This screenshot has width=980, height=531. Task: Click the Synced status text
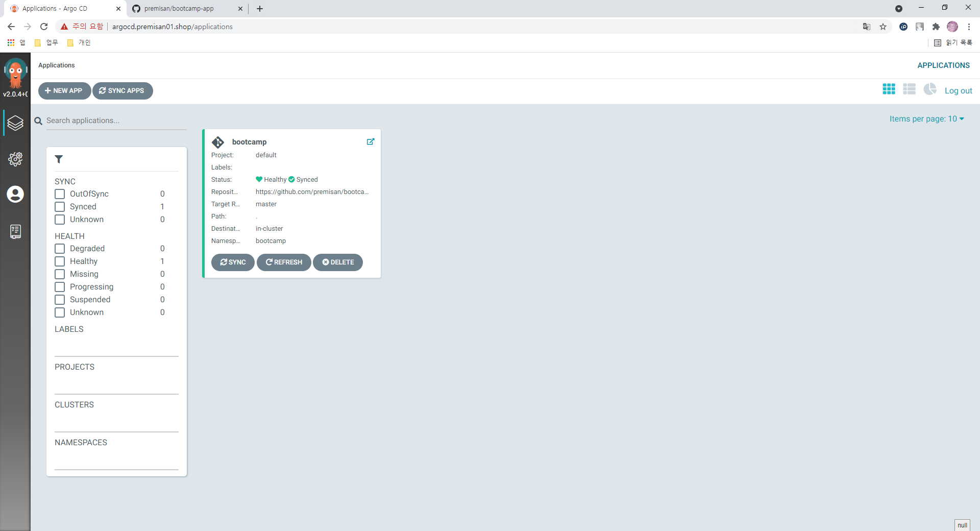(307, 180)
